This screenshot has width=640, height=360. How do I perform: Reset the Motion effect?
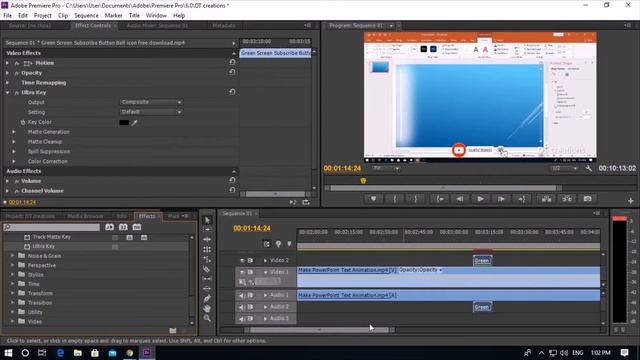(232, 62)
